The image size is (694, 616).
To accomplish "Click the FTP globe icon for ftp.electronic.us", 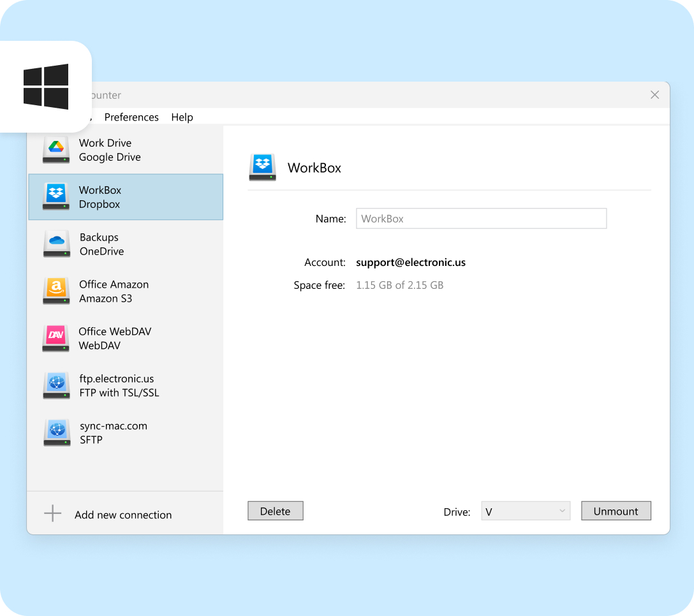I will point(56,385).
